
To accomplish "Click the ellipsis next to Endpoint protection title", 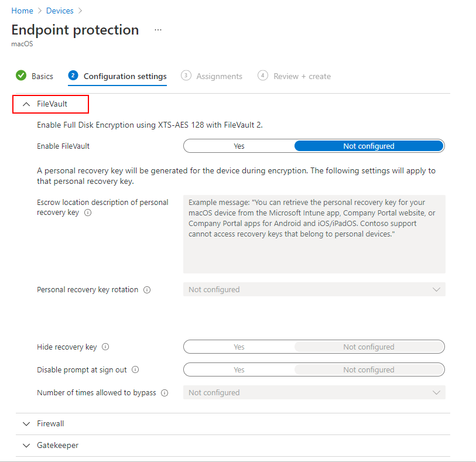I will pos(157,30).
